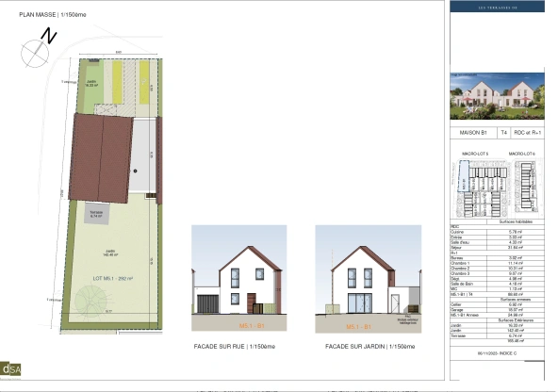Click the '142.40 m²' value in the surfaces table
Screen dimensions: 558x392
516,331
